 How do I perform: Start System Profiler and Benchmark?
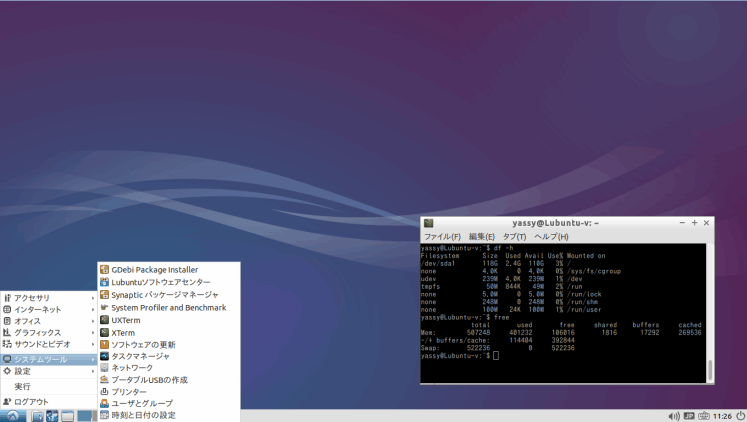pyautogui.click(x=169, y=308)
